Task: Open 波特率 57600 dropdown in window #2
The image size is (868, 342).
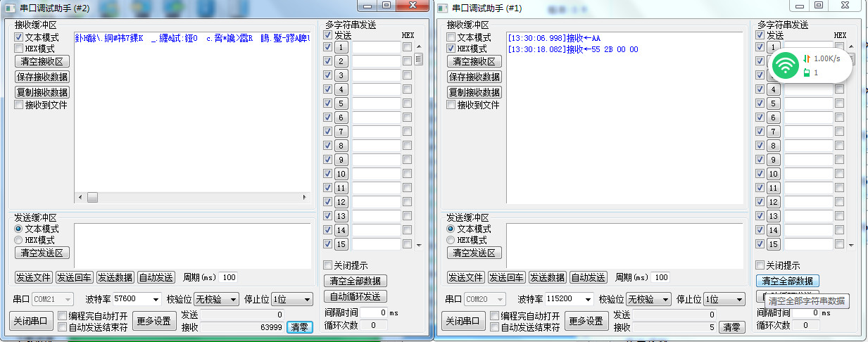Action: tap(137, 299)
